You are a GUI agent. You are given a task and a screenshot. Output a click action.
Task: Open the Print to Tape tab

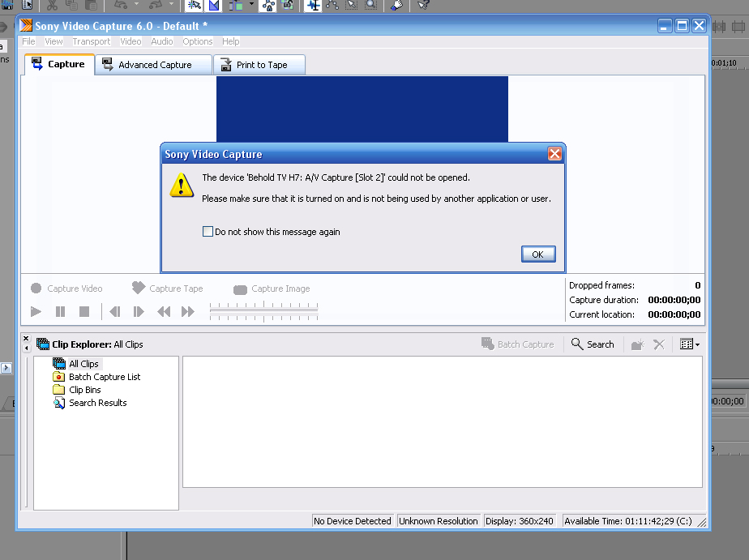(x=261, y=65)
